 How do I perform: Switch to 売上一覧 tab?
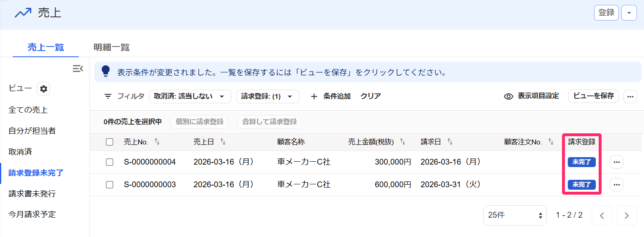click(46, 47)
